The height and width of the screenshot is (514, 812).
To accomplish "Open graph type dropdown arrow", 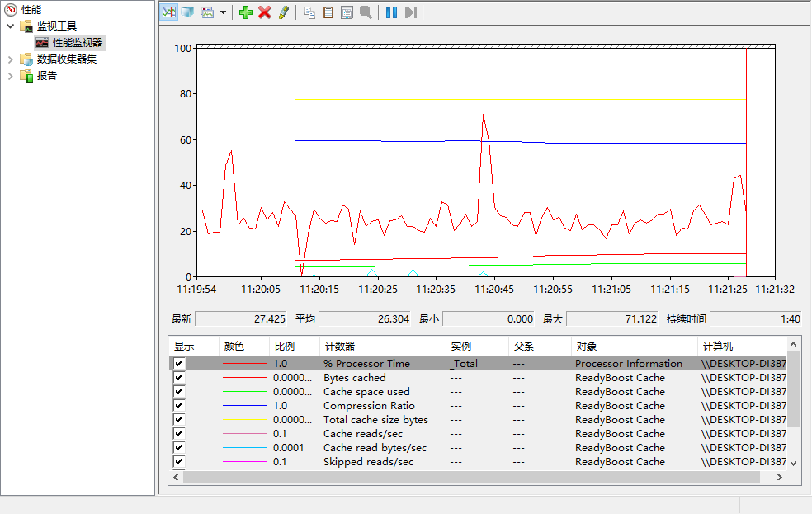I will coord(223,12).
